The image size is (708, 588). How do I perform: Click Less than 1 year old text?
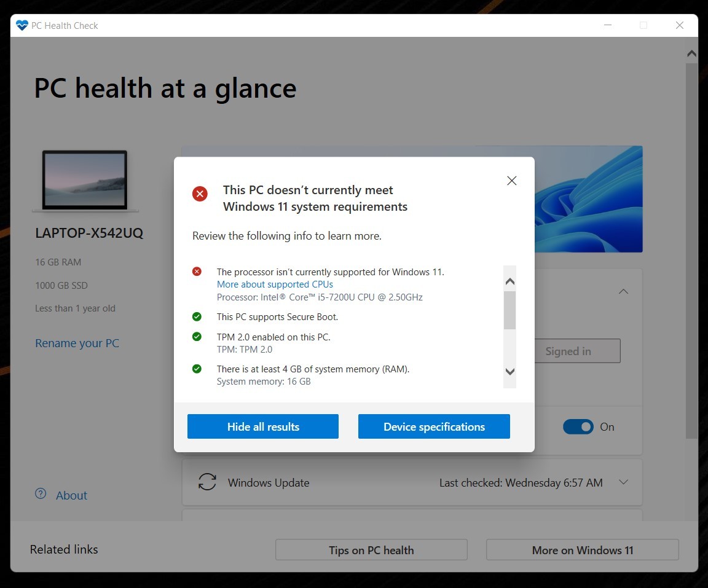coord(76,308)
